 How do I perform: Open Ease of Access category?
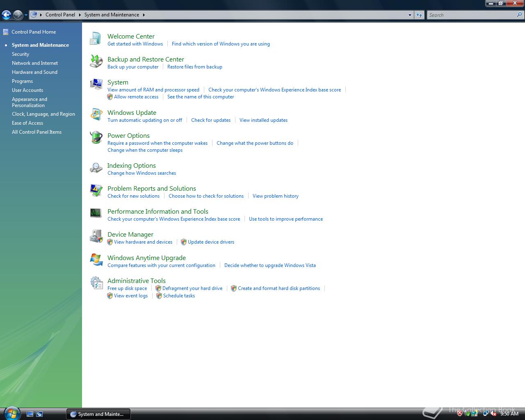coord(27,123)
